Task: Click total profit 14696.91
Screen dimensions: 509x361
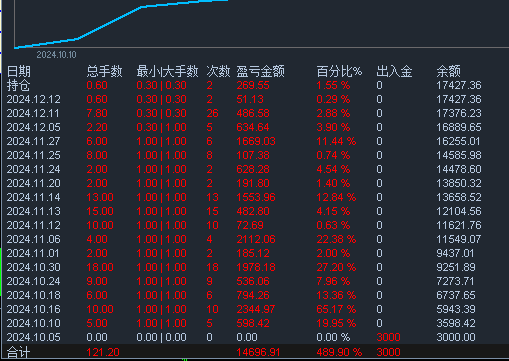Action: point(258,352)
